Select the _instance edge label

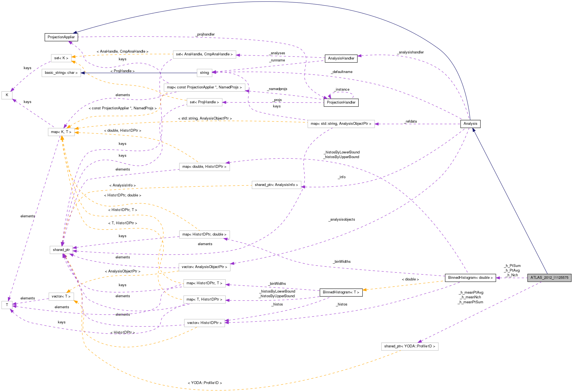[342, 90]
